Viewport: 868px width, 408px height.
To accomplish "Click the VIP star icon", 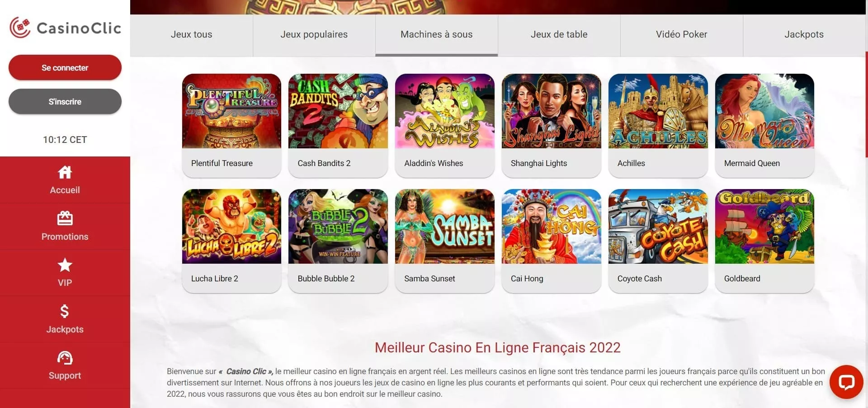I will pos(65,265).
